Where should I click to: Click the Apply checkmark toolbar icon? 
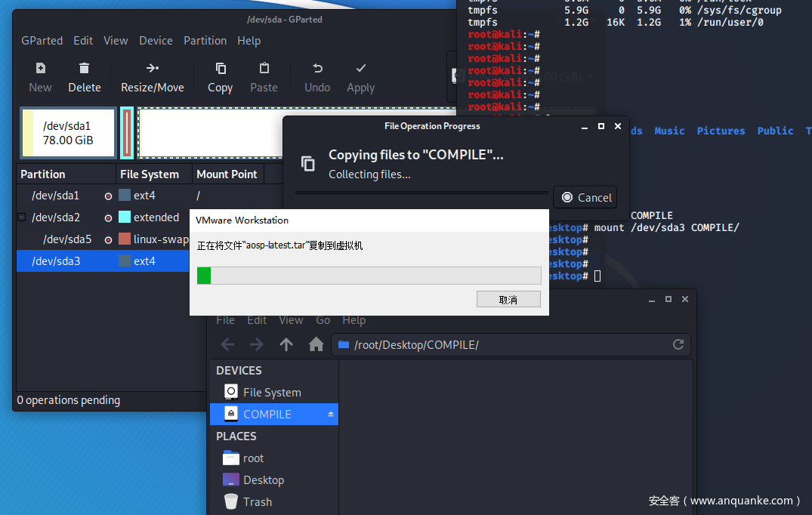[x=360, y=69]
